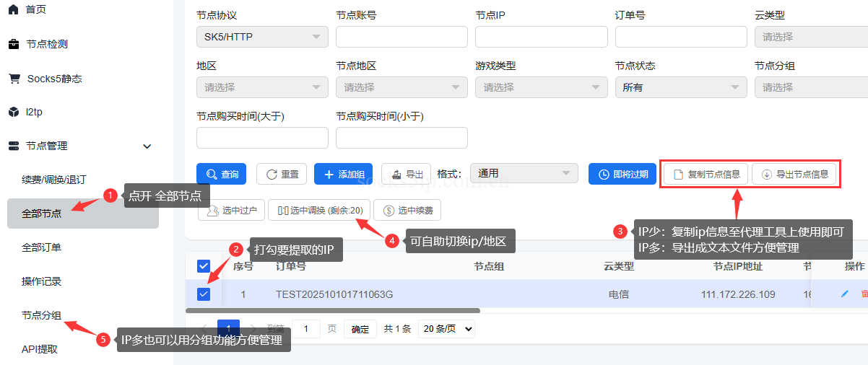Click the 选中续费 button
This screenshot has height=365, width=868.
tap(407, 210)
